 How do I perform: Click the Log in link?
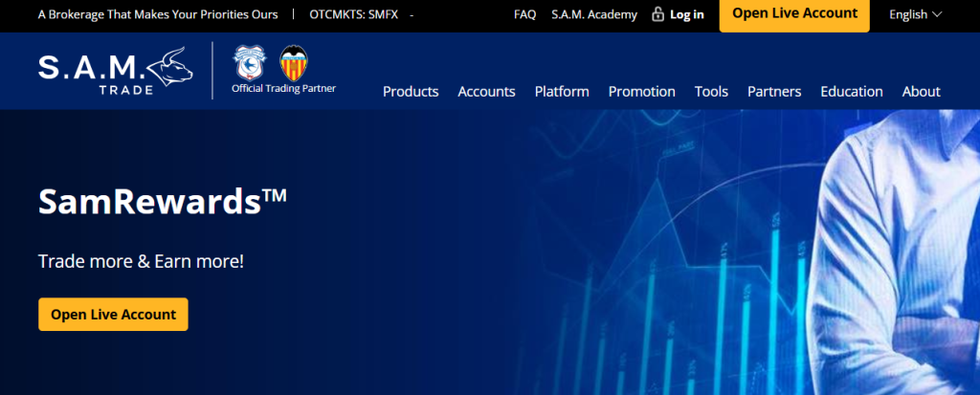[687, 14]
